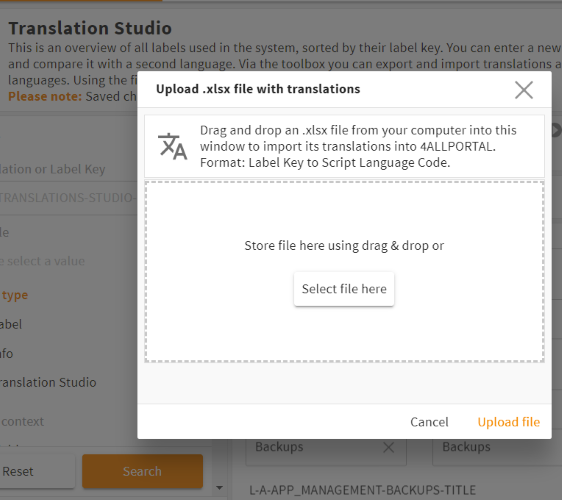This screenshot has width=562, height=500.
Task: Run Search in the filter panel
Action: tap(142, 471)
